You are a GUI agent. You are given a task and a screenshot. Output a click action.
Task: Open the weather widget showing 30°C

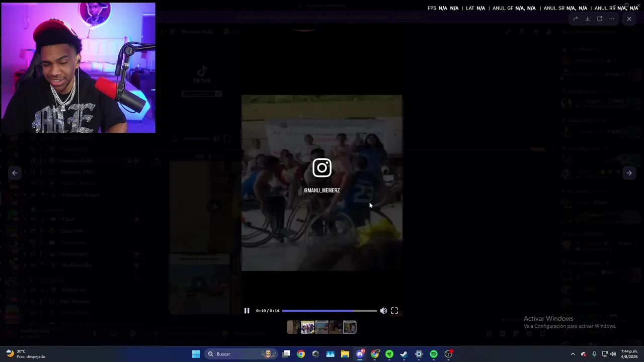coord(25,354)
